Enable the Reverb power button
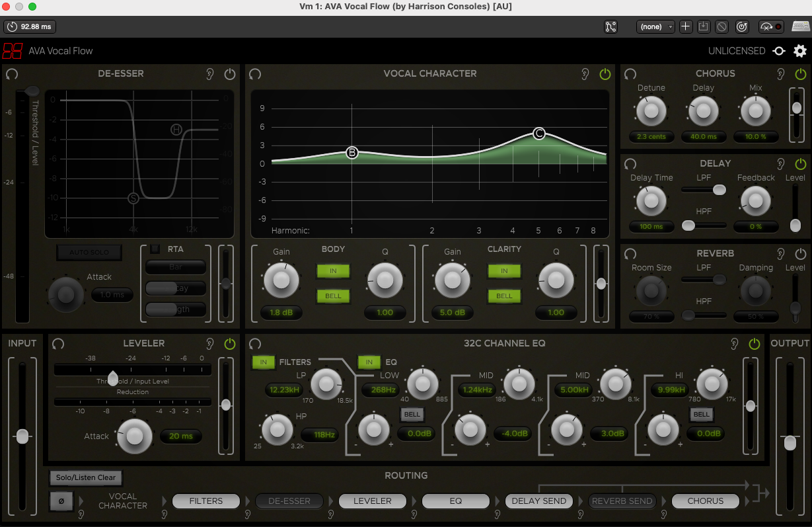The width and height of the screenshot is (812, 527). pos(801,253)
